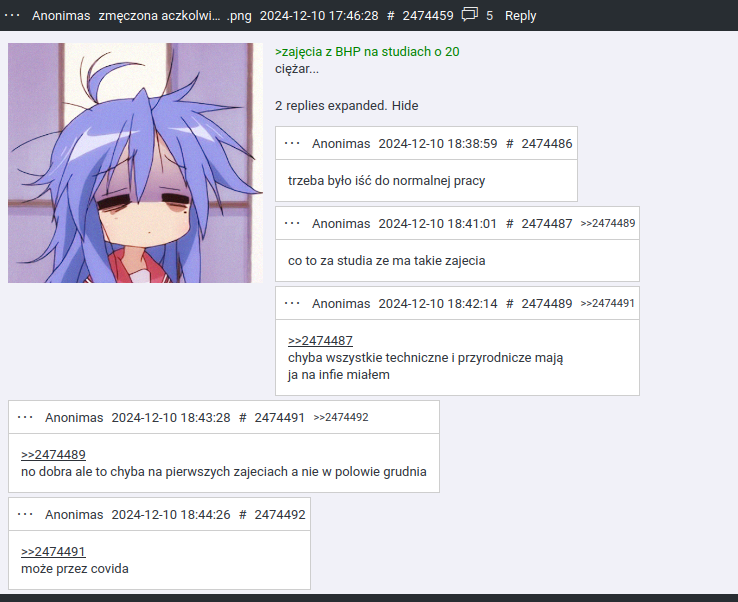Click the text 'trzeba było iść do normalnej pracy'
738x602 pixels.
(386, 181)
